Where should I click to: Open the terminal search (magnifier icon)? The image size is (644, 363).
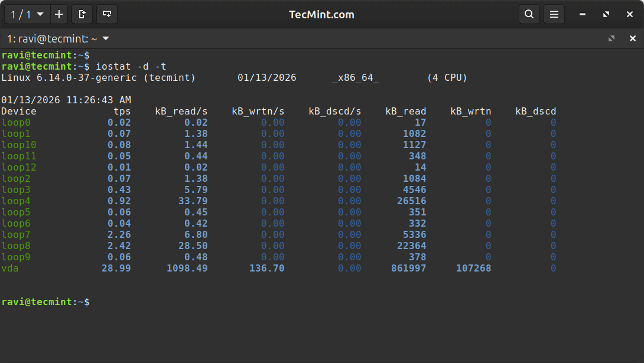point(529,14)
